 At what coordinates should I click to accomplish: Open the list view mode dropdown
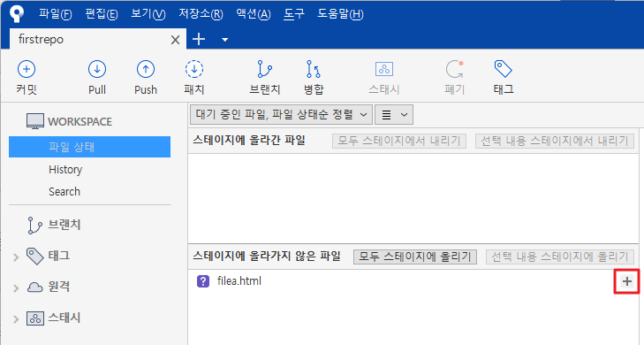tap(394, 115)
